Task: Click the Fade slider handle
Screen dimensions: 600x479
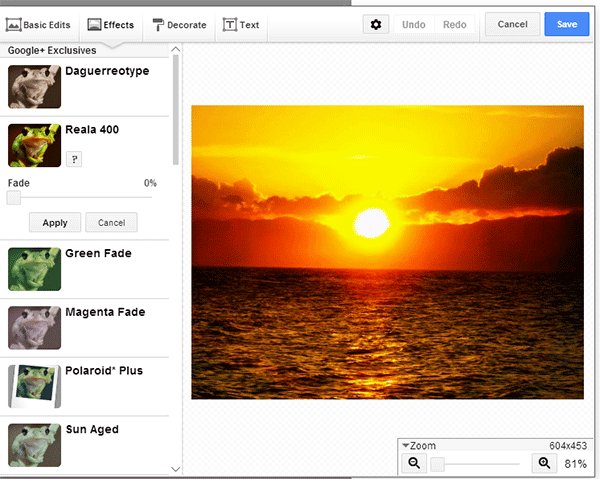Action: tap(14, 198)
